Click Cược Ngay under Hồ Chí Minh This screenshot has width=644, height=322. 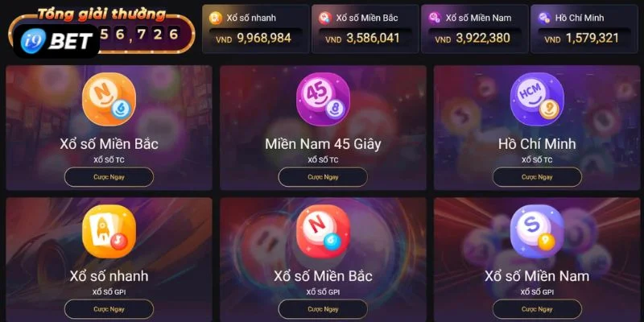tap(537, 177)
